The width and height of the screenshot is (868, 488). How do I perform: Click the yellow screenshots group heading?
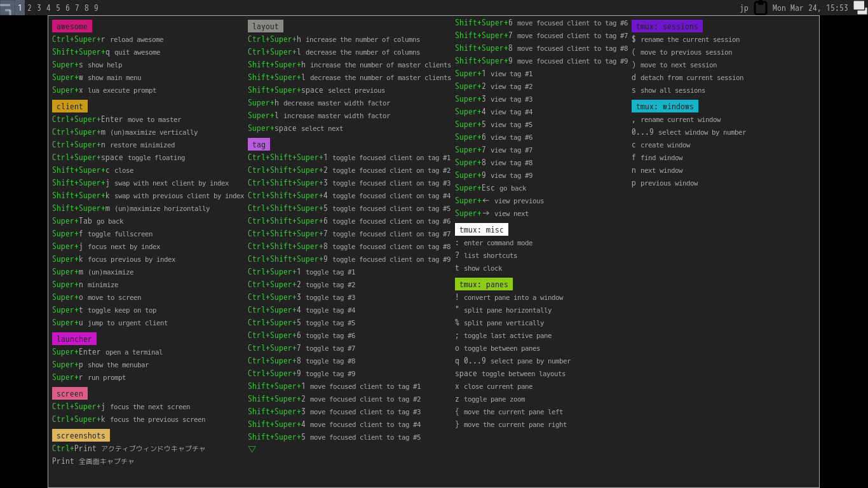click(x=81, y=435)
